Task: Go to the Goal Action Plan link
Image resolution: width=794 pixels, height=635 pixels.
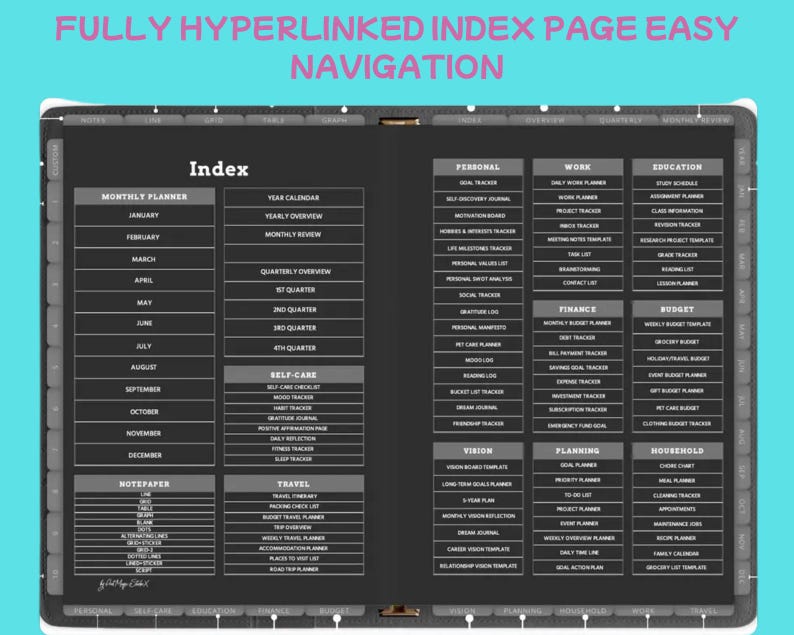Action: point(578,568)
